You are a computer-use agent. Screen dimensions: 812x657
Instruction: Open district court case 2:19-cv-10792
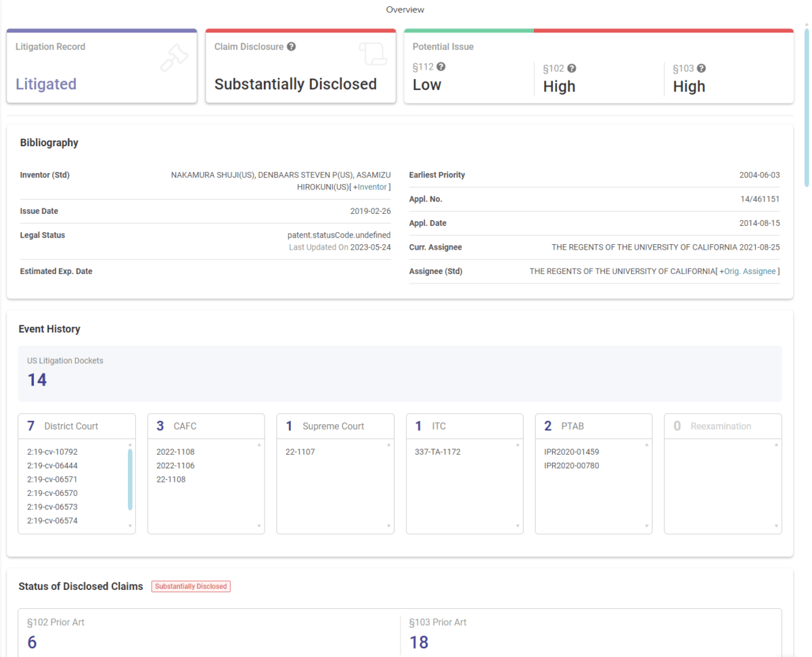[x=52, y=452]
